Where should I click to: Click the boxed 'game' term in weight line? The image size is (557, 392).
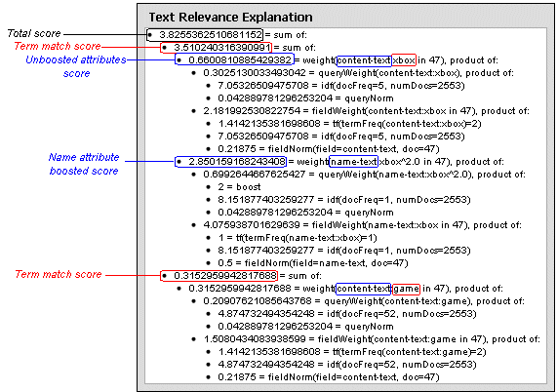(x=406, y=289)
